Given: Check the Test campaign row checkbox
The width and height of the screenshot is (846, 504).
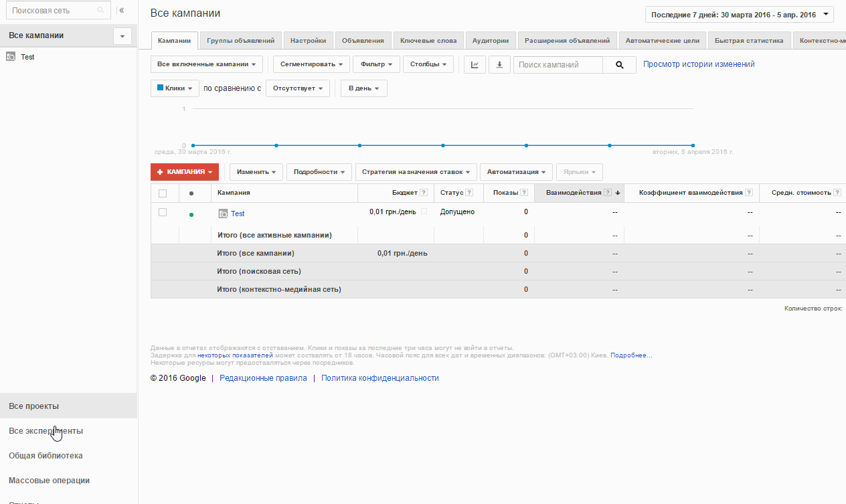Looking at the screenshot, I should pyautogui.click(x=163, y=212).
